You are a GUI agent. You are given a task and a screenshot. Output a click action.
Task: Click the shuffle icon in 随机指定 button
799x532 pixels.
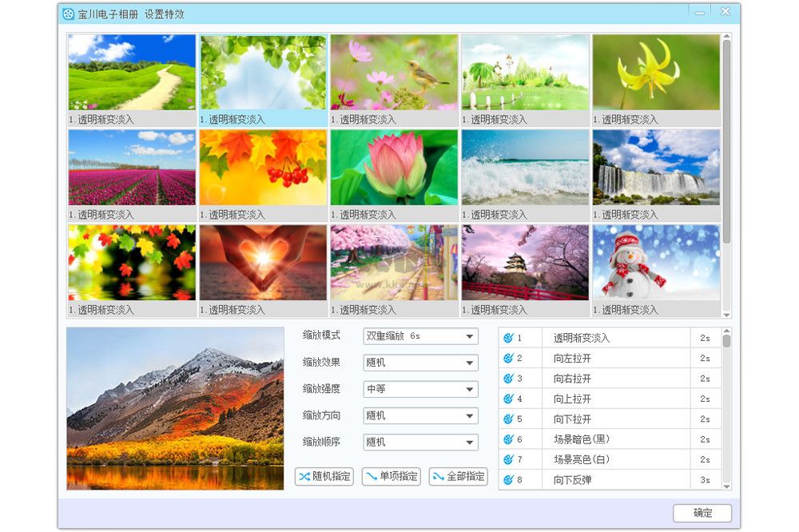point(304,476)
